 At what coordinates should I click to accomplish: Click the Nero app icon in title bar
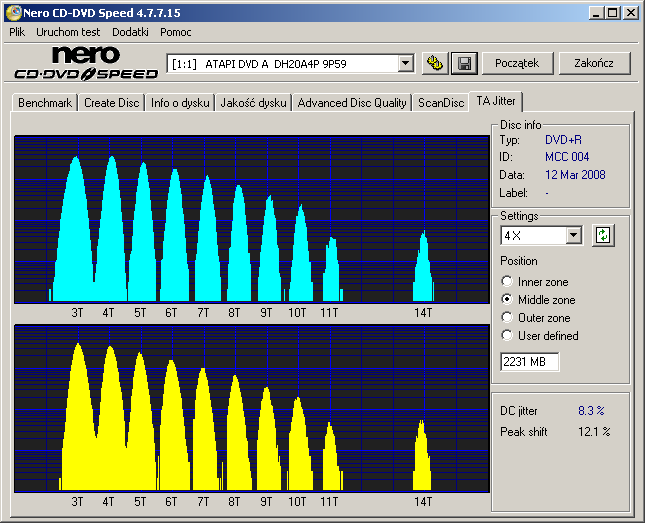14,13
